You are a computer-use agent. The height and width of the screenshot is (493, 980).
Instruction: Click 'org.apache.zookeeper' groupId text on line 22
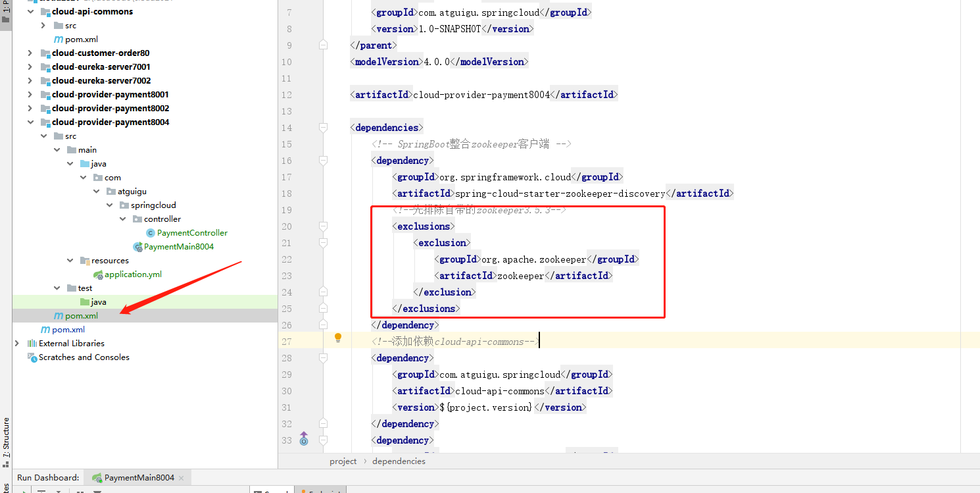(x=534, y=259)
